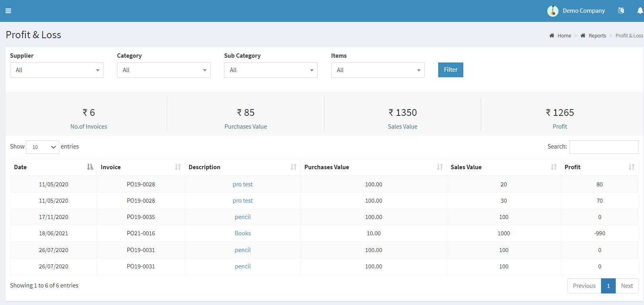The width and height of the screenshot is (644, 305).
Task: Click the Reports breadcrumb house icon
Action: point(583,35)
